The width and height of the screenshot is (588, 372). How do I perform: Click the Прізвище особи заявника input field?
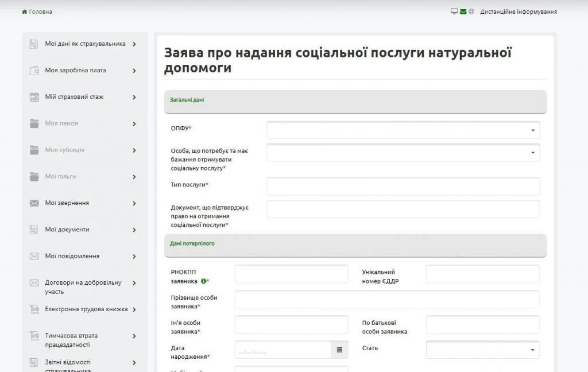coord(386,299)
